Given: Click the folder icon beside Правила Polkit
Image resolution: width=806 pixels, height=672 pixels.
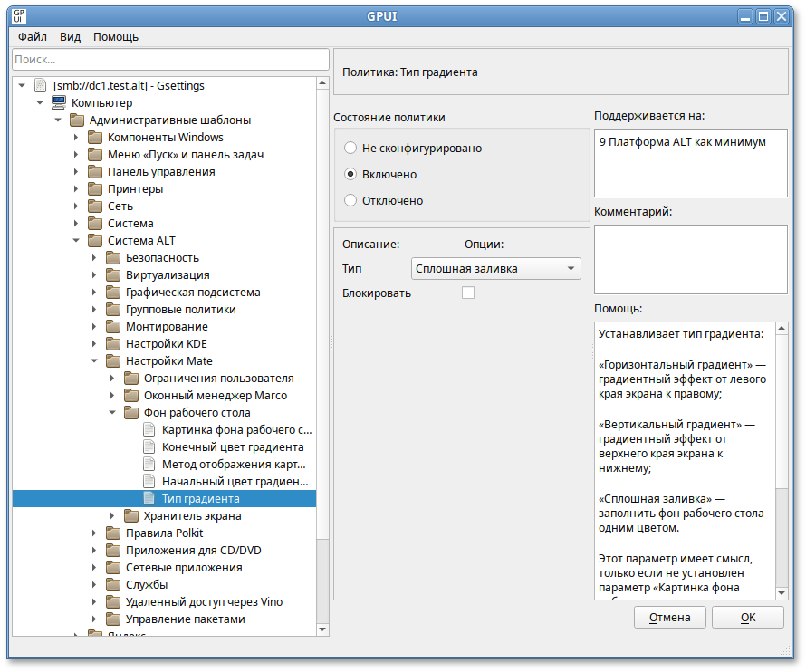Looking at the screenshot, I should tap(113, 533).
